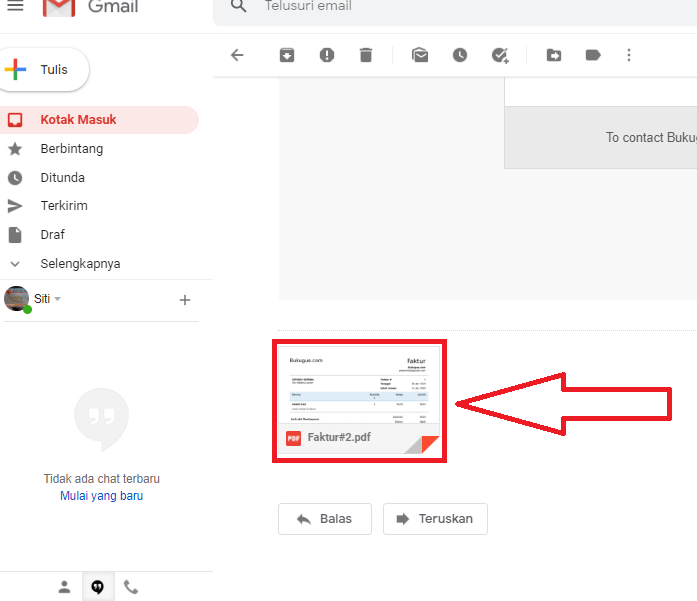Viewport: 697px width, 601px height.
Task: Go back to inbox with back arrow
Action: [x=237, y=55]
